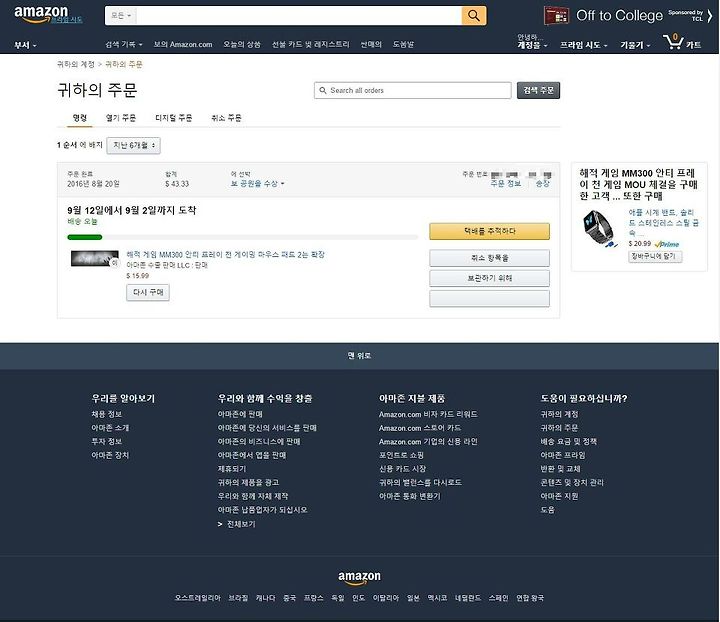
Task: Select the 명령 orders tab
Action: pos(80,118)
